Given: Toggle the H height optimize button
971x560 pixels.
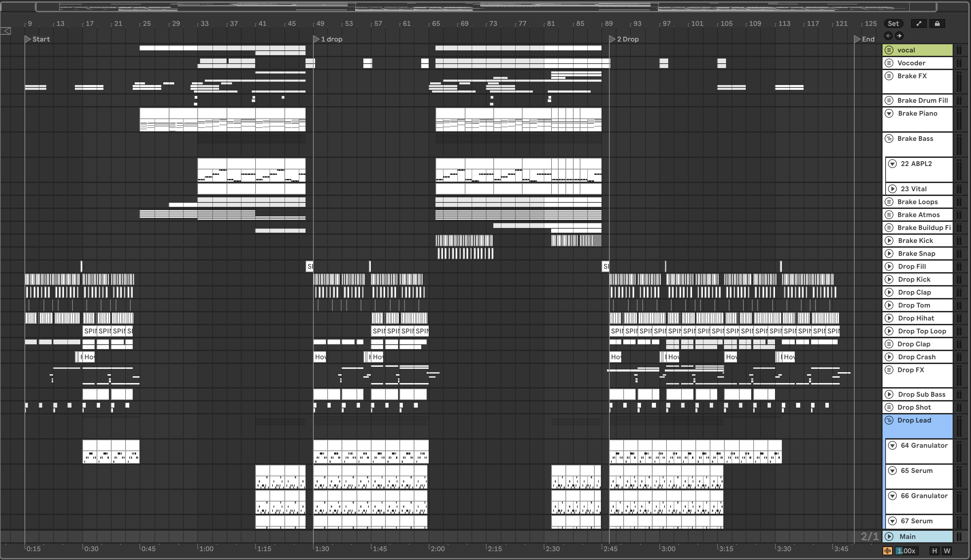Looking at the screenshot, I should click(x=935, y=550).
